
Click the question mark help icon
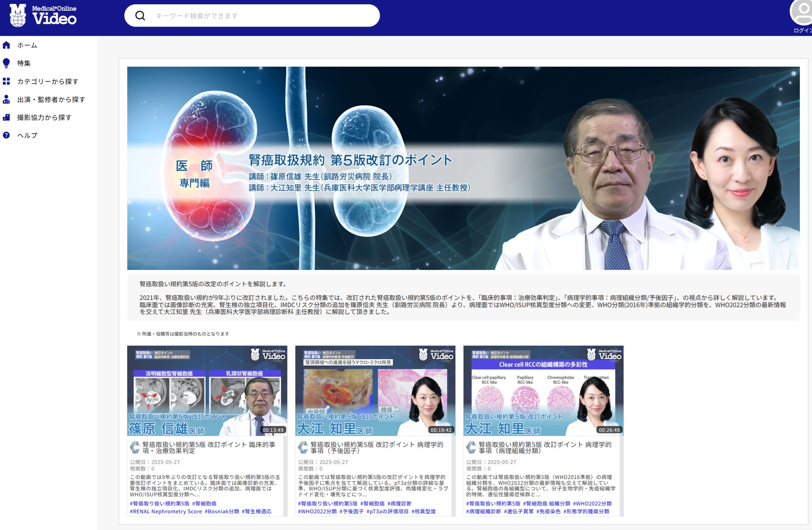coord(6,135)
